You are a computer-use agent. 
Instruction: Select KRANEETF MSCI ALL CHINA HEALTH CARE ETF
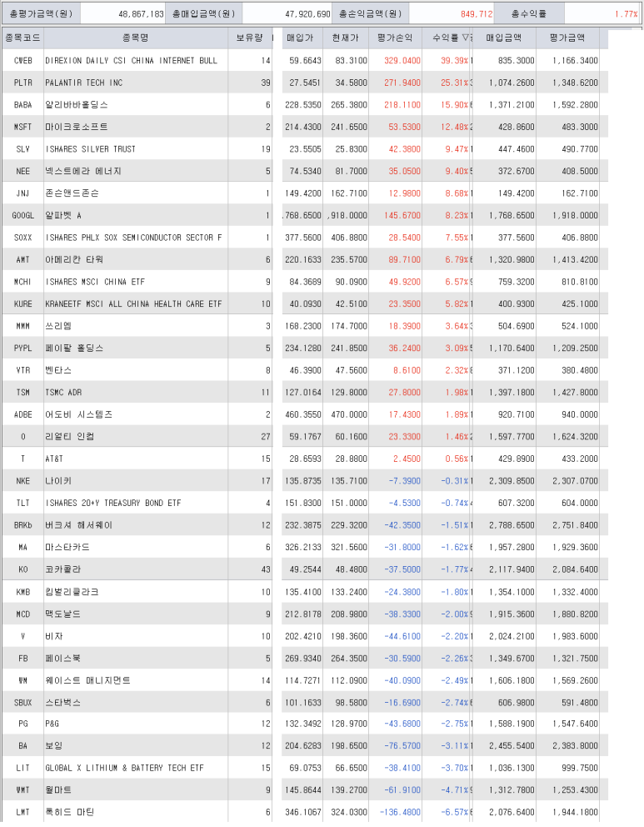pyautogui.click(x=133, y=304)
